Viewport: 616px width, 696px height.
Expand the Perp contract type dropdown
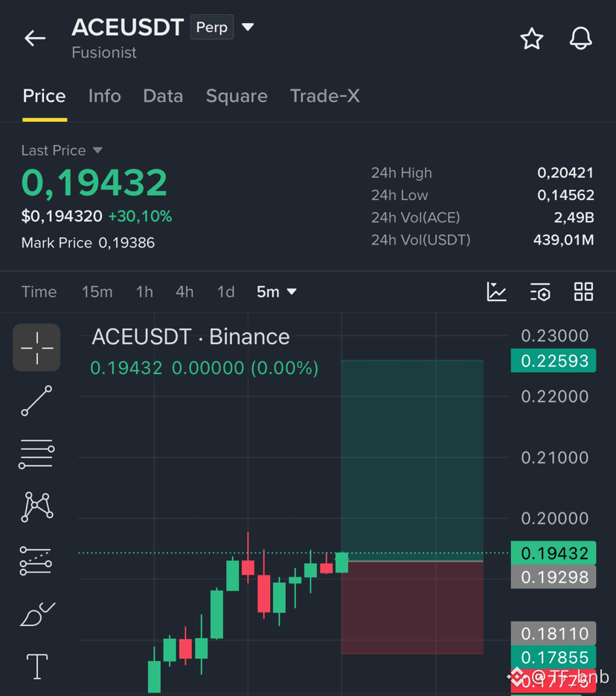[248, 27]
